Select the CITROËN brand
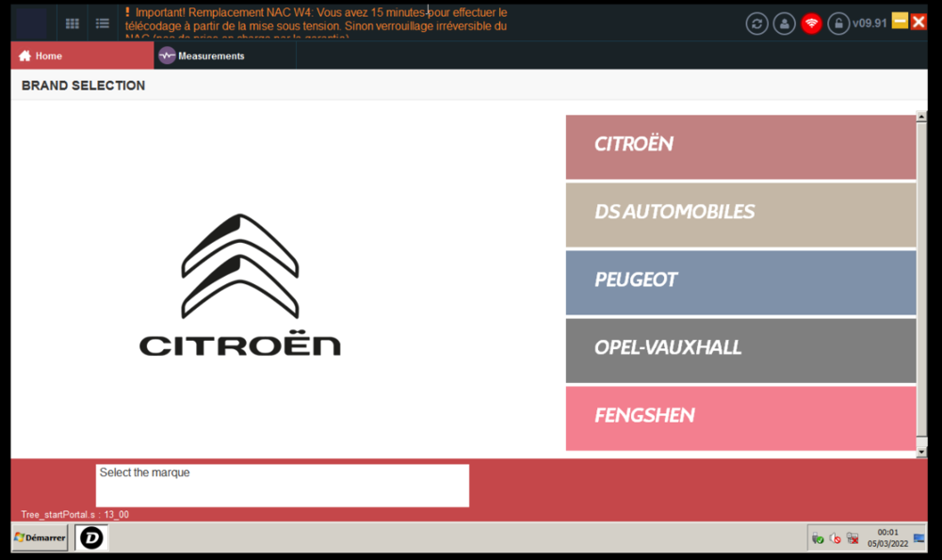 point(739,146)
